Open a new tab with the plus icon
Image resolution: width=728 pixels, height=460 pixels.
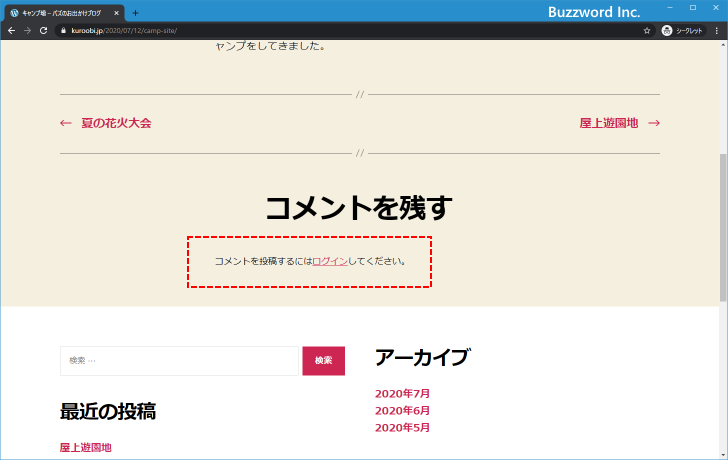tap(135, 13)
